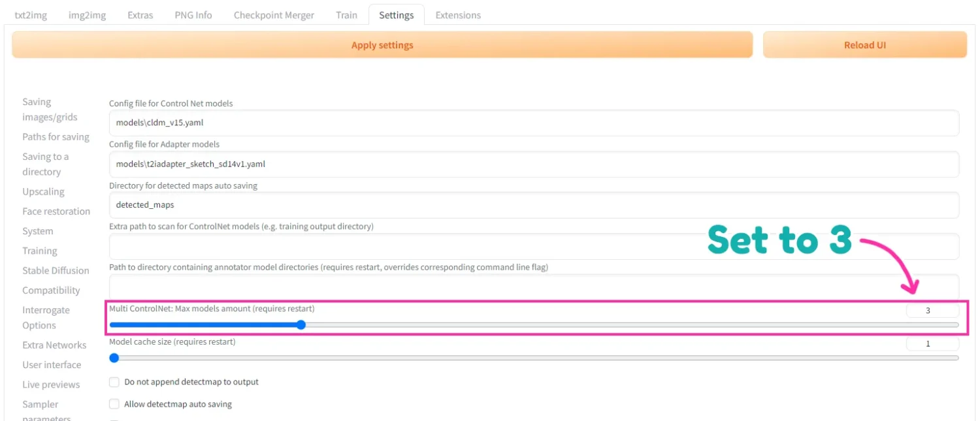Select the System settings section
The width and height of the screenshot is (980, 421).
[38, 231]
